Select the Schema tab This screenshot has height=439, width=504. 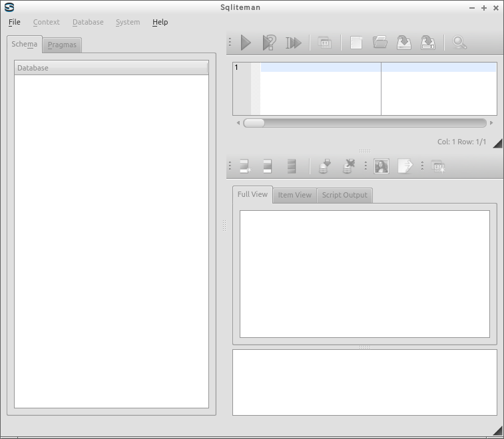click(x=25, y=45)
